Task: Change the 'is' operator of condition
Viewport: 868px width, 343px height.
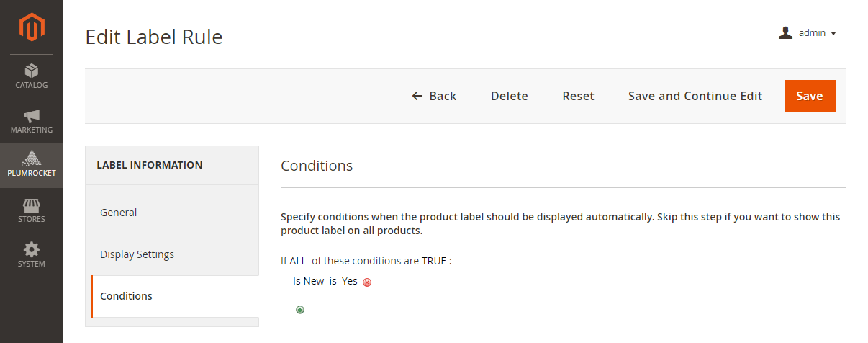Action: pyautogui.click(x=333, y=281)
